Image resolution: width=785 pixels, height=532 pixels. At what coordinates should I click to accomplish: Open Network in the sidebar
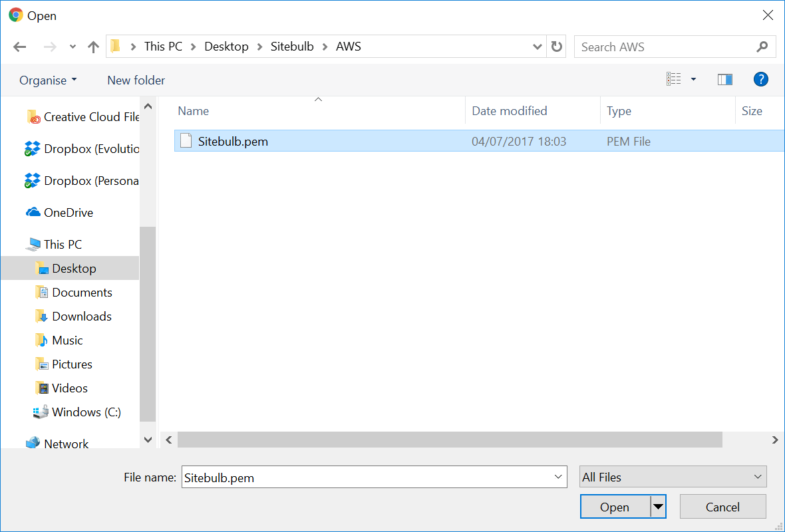[x=57, y=444]
